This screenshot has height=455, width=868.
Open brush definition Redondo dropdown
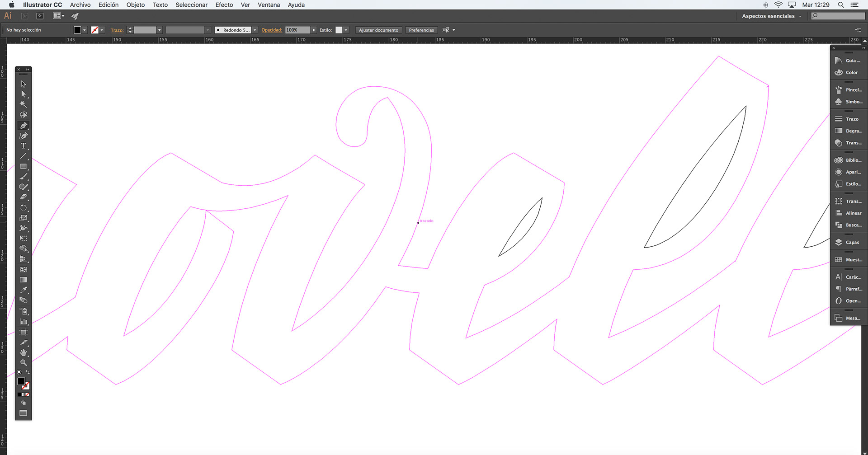255,30
